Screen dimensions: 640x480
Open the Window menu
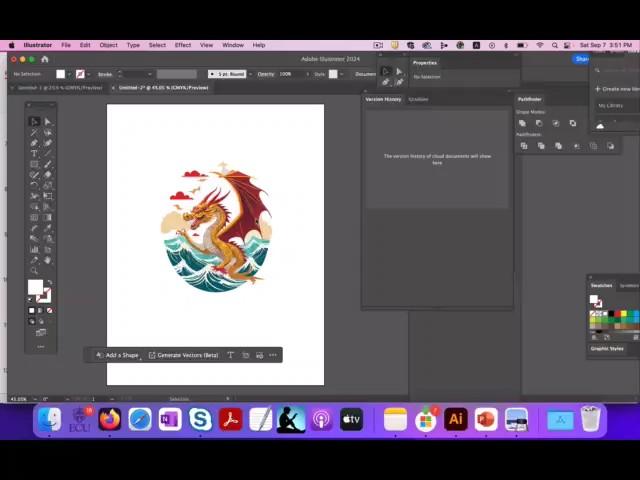point(233,45)
